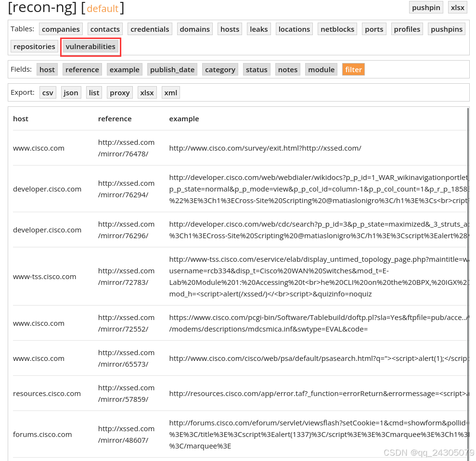Click the xssed mirror 76296 reference
Image resolution: width=476 pixels, height=461 pixels.
[126, 230]
